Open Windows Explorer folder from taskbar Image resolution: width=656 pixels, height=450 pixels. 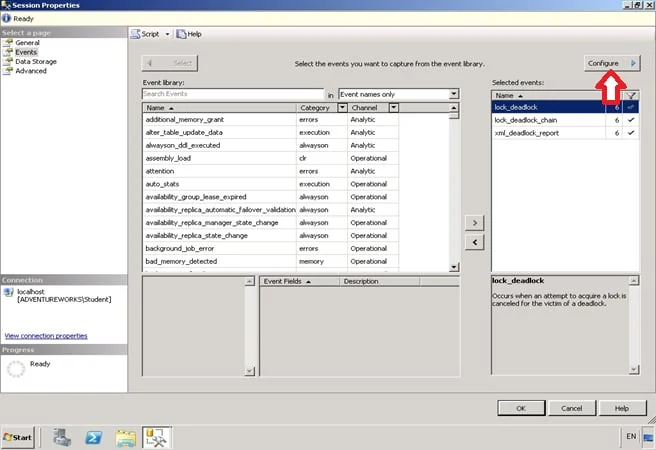click(x=126, y=438)
